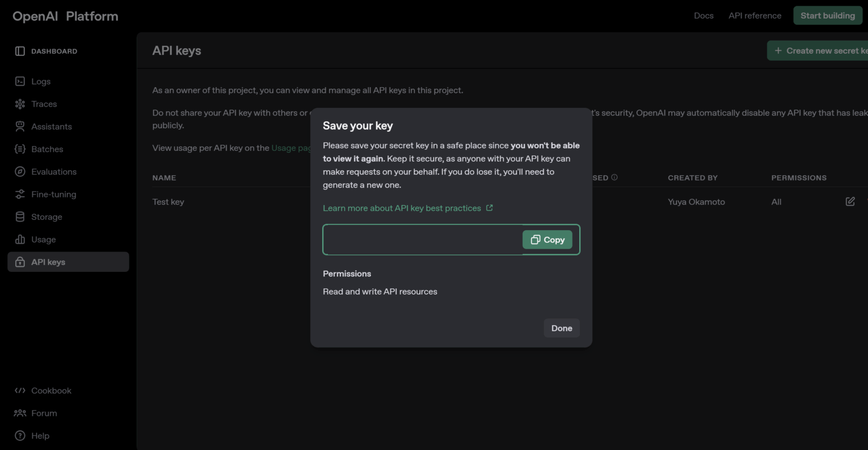Click the Logs sidebar icon
Screen dimensions: 868x450
pos(20,81)
